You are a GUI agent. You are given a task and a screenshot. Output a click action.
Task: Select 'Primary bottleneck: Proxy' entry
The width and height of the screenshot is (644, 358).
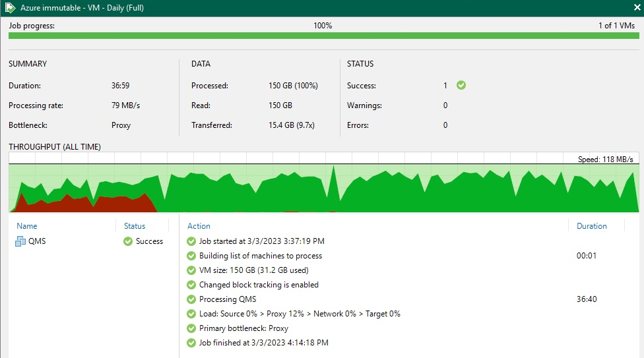point(243,328)
